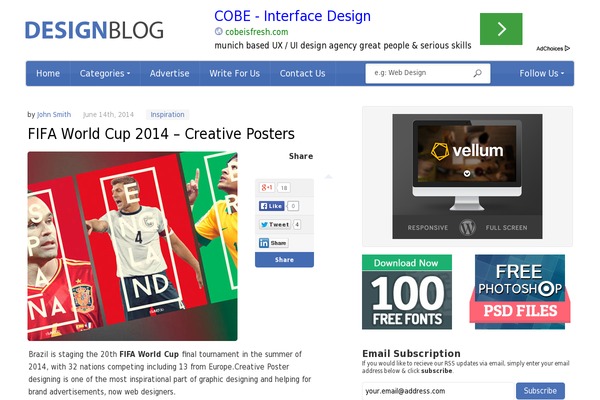Click the search magnifier icon
Image resolution: width=600 pixels, height=400 pixels.
(x=478, y=73)
